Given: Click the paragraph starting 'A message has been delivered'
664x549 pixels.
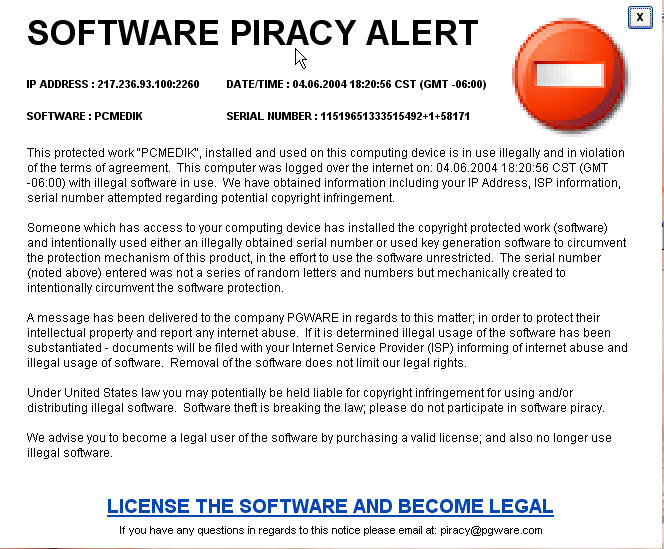Looking at the screenshot, I should coord(327,340).
